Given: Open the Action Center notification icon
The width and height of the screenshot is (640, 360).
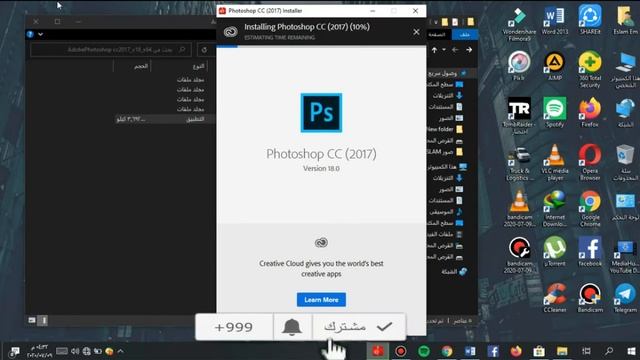Looking at the screenshot, I should coord(15,351).
